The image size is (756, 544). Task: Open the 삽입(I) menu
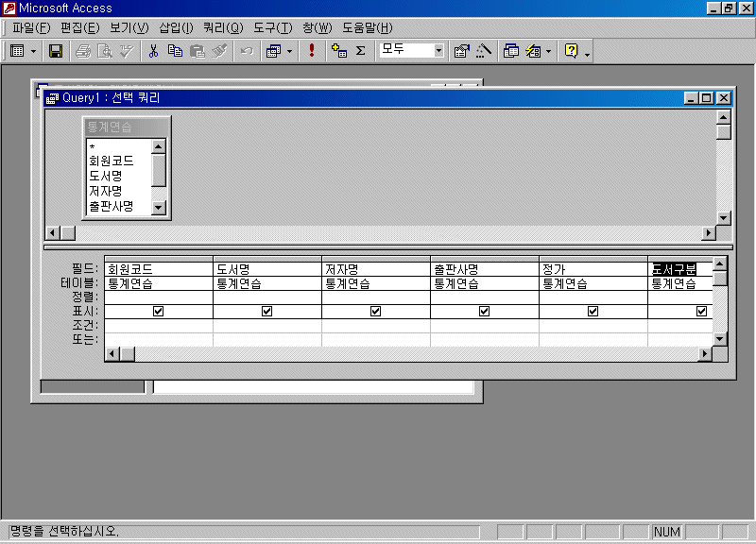click(x=176, y=28)
